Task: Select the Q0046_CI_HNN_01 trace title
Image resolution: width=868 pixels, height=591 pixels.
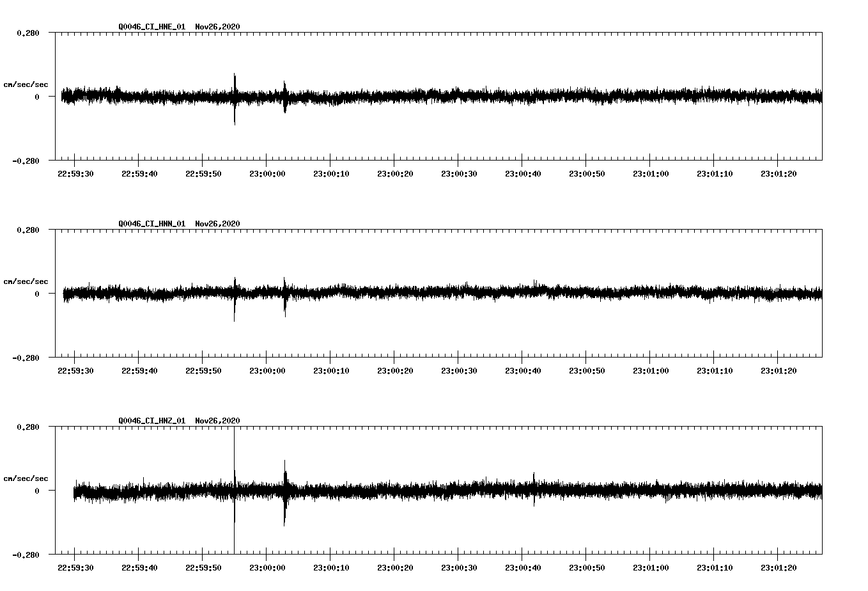Action: pos(151,224)
